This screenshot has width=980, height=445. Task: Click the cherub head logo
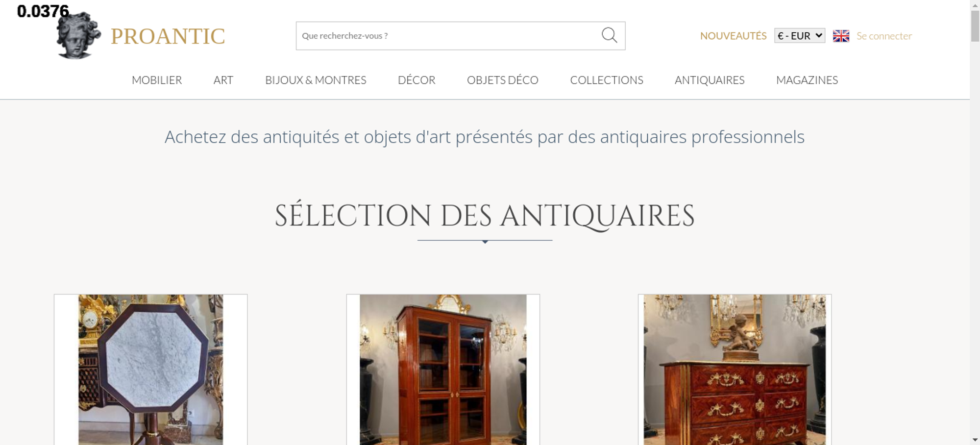point(78,36)
